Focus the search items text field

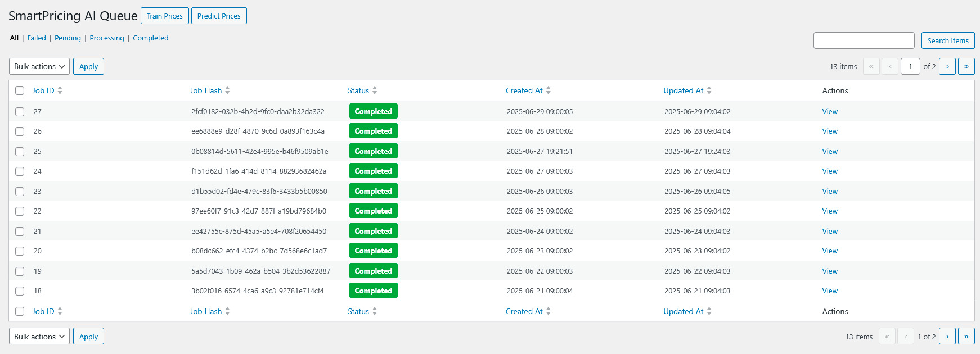[x=864, y=40]
